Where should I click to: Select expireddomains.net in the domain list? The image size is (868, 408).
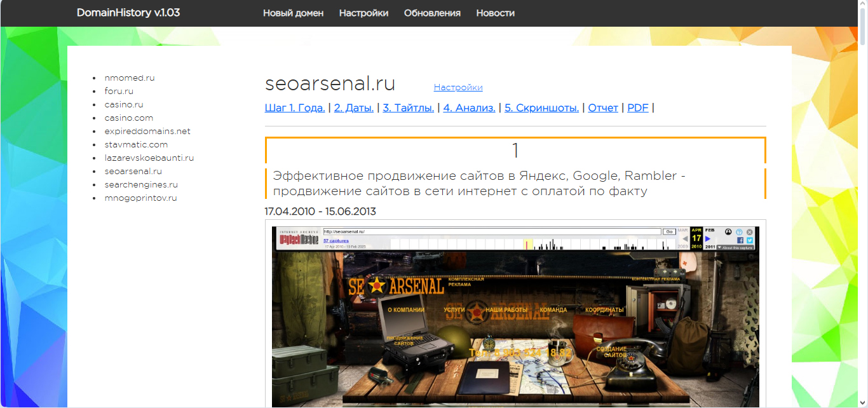click(x=147, y=131)
